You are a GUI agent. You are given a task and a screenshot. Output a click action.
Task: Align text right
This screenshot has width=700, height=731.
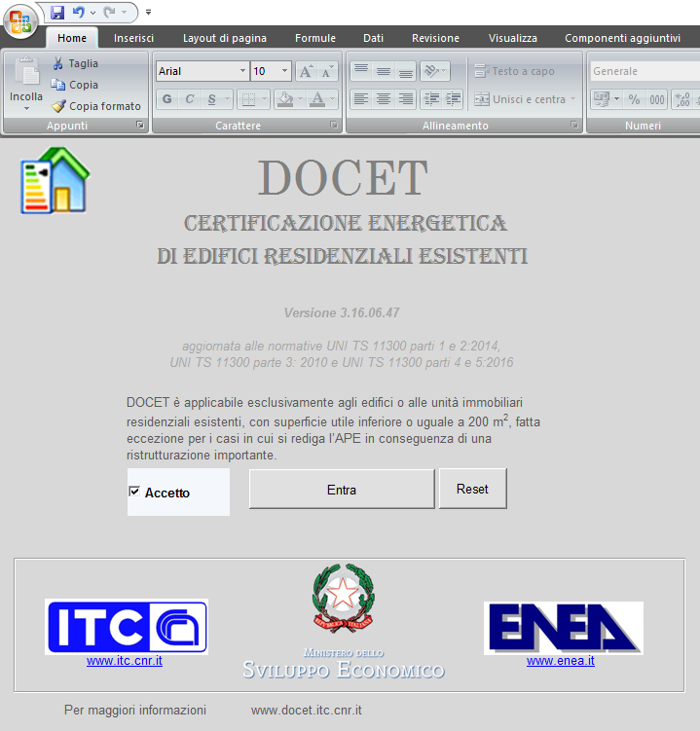(x=406, y=99)
